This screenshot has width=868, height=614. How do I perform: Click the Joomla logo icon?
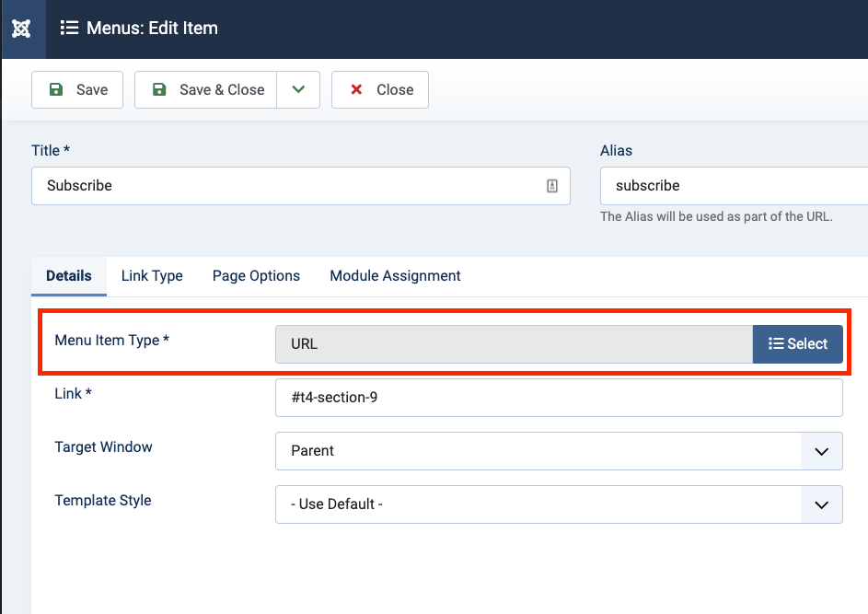pyautogui.click(x=21, y=29)
